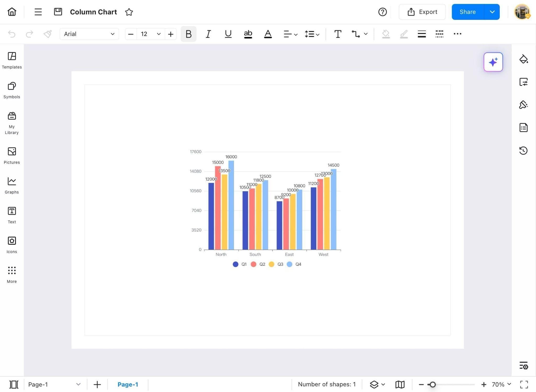Image resolution: width=536 pixels, height=392 pixels.
Task: Open the fill color tool on right sidebar
Action: 523,59
